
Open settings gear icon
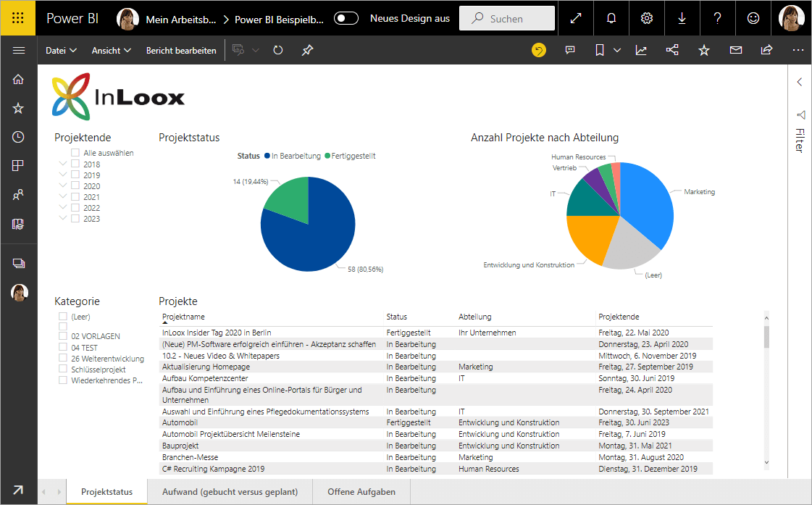point(647,18)
